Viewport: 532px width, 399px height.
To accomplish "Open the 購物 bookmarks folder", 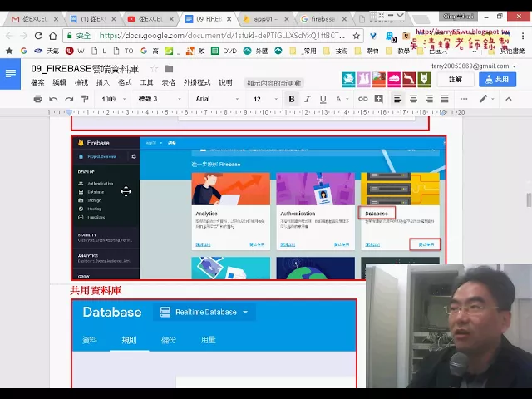I will pyautogui.click(x=367, y=51).
